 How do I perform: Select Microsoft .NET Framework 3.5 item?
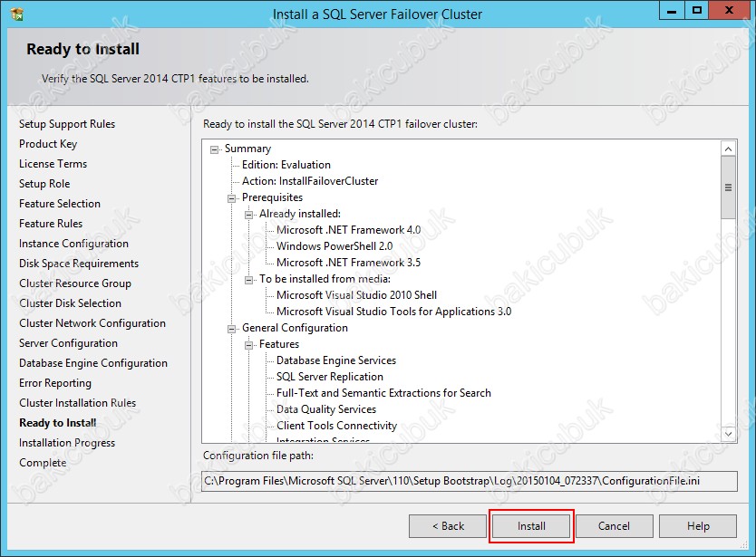[349, 263]
